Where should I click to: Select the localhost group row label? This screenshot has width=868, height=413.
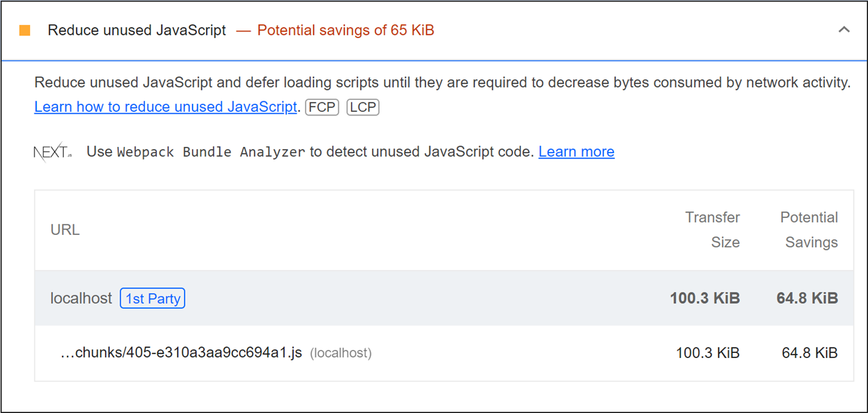[x=81, y=299]
